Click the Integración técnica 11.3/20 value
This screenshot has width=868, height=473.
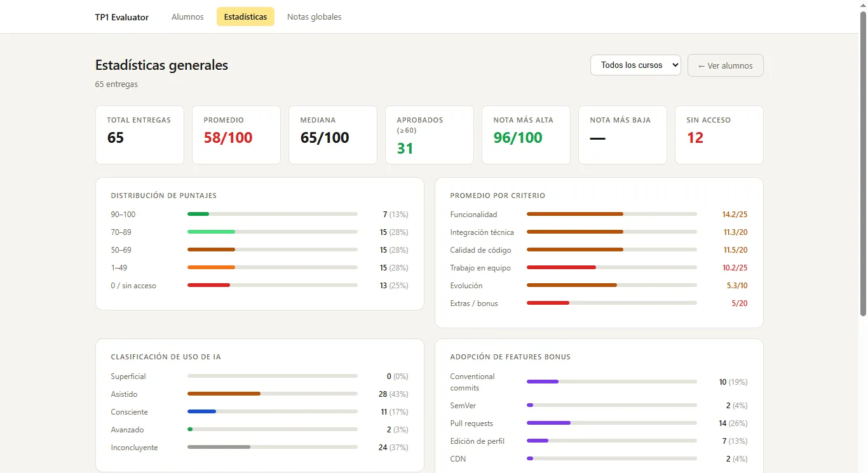(735, 232)
